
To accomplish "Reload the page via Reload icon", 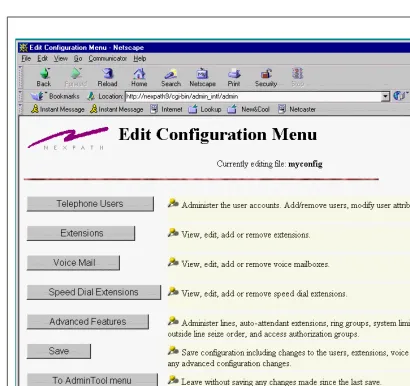I will (107, 77).
